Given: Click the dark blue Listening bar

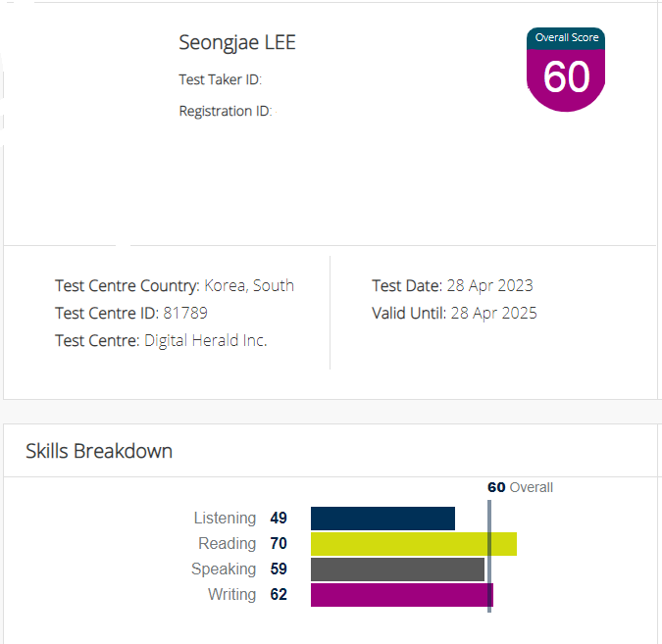Looking at the screenshot, I should (x=382, y=519).
